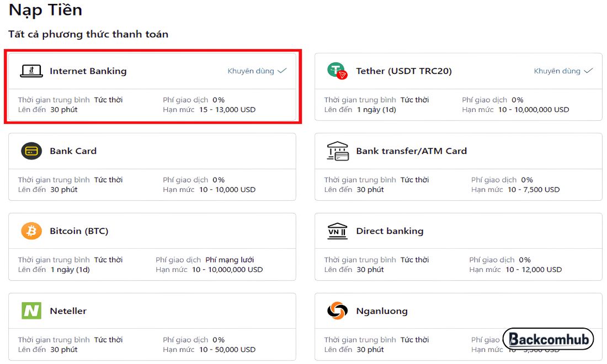The height and width of the screenshot is (364, 607).
Task: Select Direct banking payment option
Action: point(459,247)
